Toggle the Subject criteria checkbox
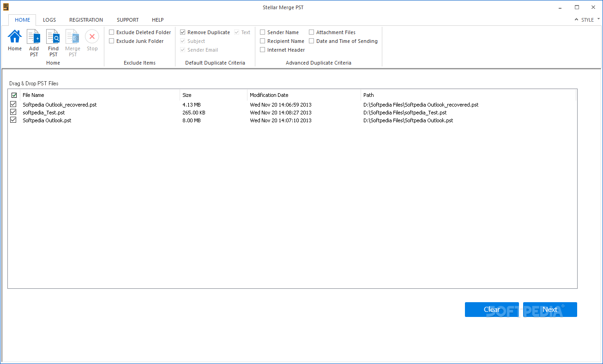 coord(183,41)
